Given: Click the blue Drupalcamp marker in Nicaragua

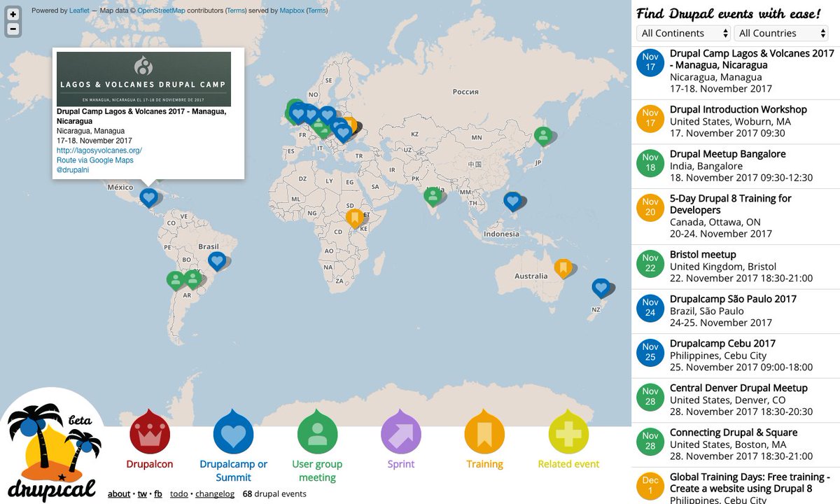Looking at the screenshot, I should click(148, 198).
